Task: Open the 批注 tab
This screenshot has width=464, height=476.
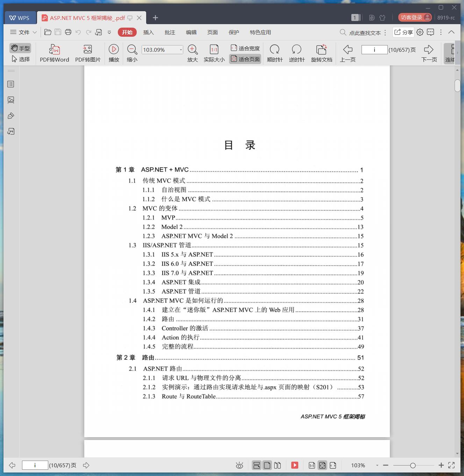Action: click(x=170, y=32)
